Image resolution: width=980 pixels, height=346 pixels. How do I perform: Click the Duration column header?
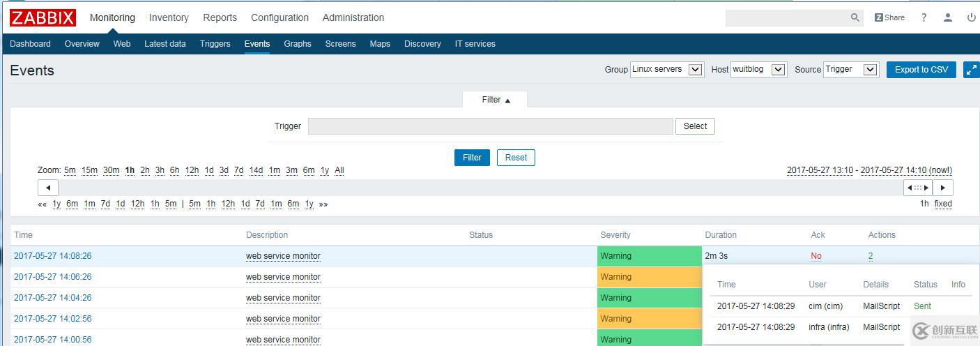pyautogui.click(x=721, y=235)
